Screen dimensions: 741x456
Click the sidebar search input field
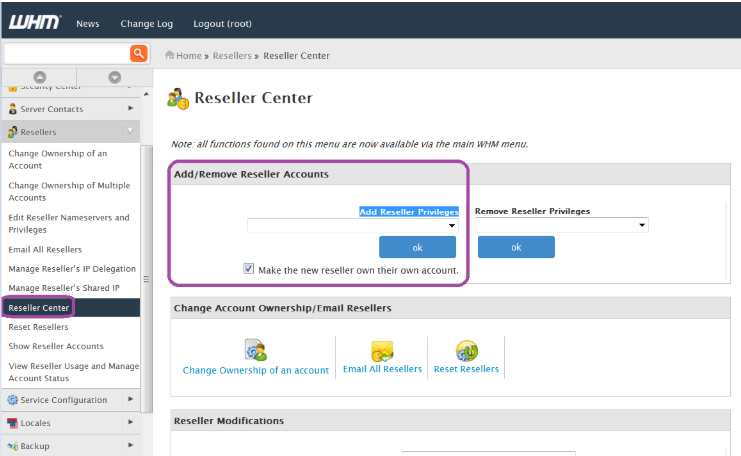click(67, 53)
